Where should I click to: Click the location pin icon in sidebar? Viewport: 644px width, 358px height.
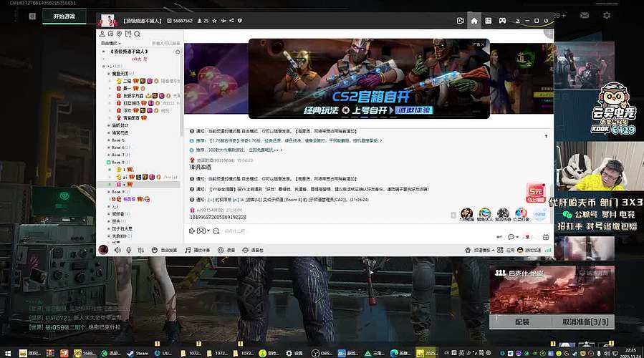(x=119, y=34)
